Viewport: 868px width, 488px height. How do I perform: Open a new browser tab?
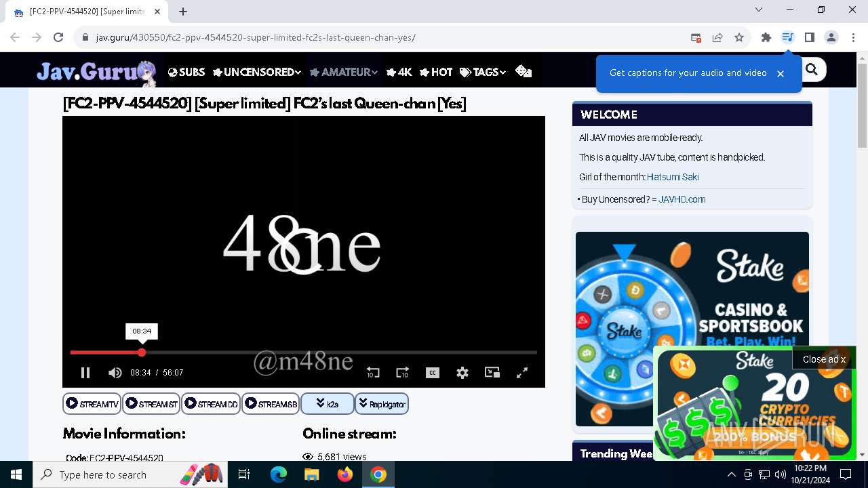183,12
